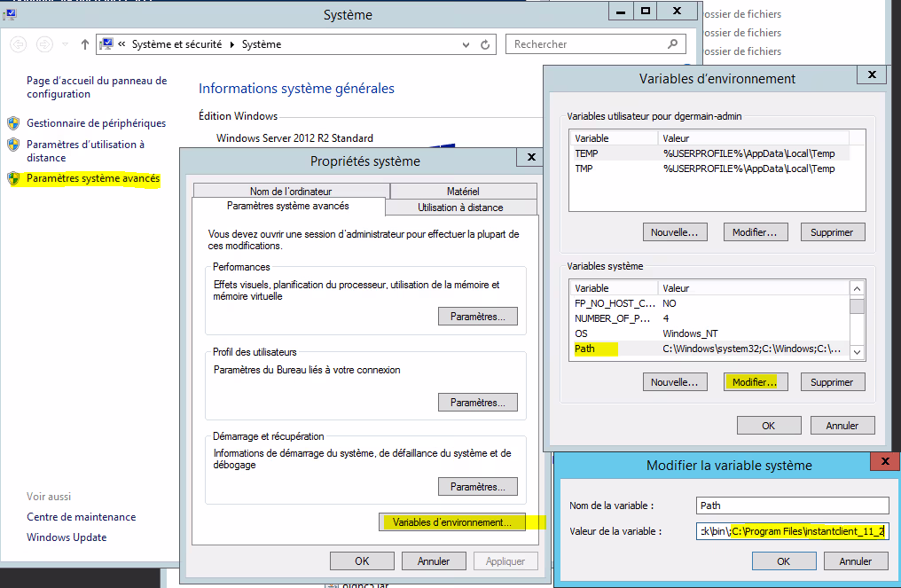Click the Variables d'environnement button

coord(451,522)
